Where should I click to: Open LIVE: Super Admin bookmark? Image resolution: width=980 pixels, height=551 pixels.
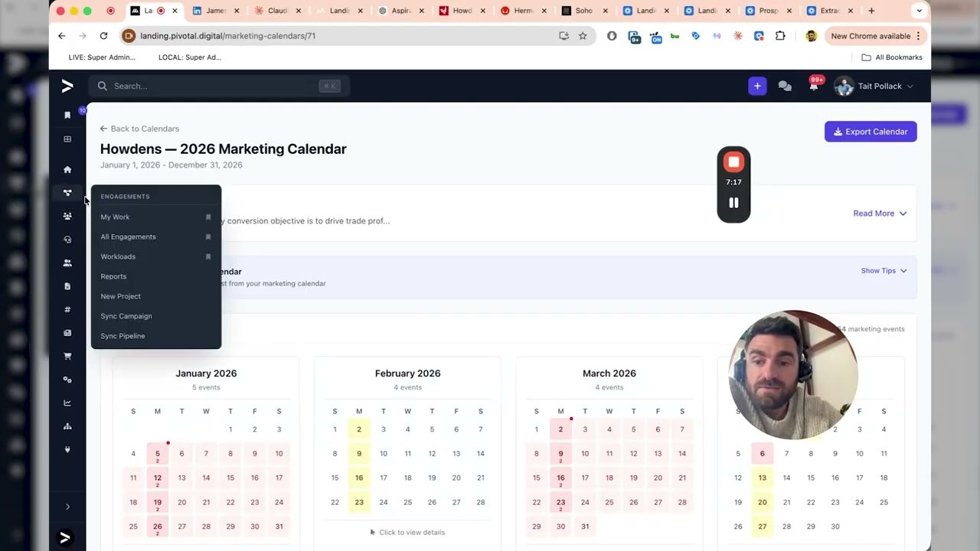[x=102, y=57]
